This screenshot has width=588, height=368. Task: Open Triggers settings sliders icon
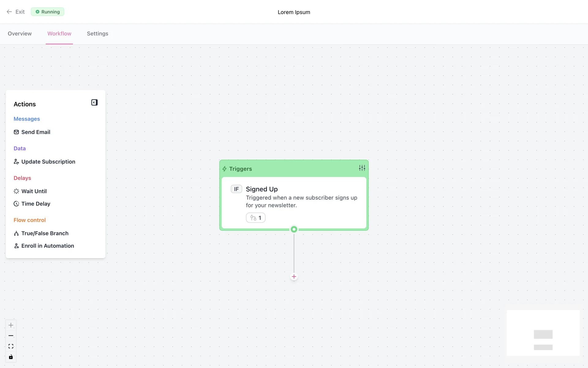click(x=362, y=168)
